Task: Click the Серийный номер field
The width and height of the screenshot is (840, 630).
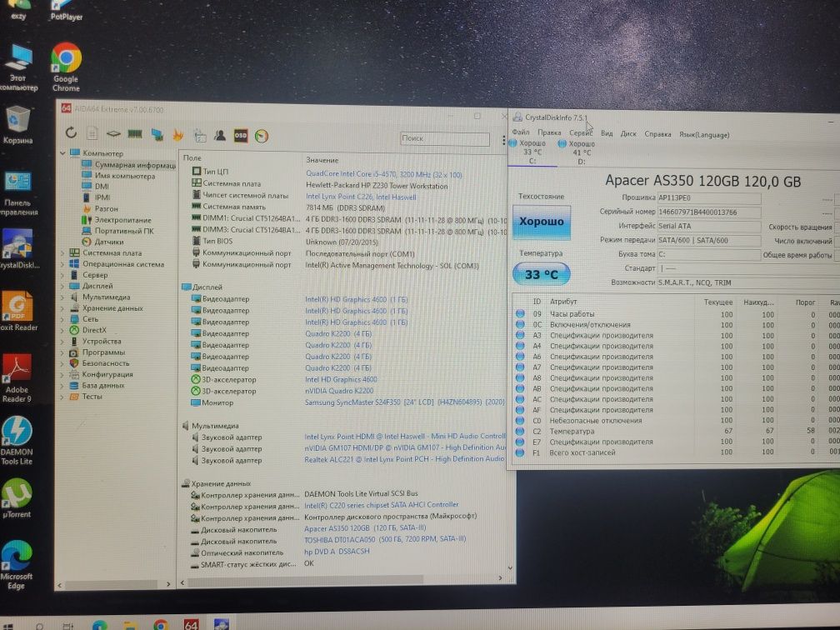Action: click(x=708, y=212)
